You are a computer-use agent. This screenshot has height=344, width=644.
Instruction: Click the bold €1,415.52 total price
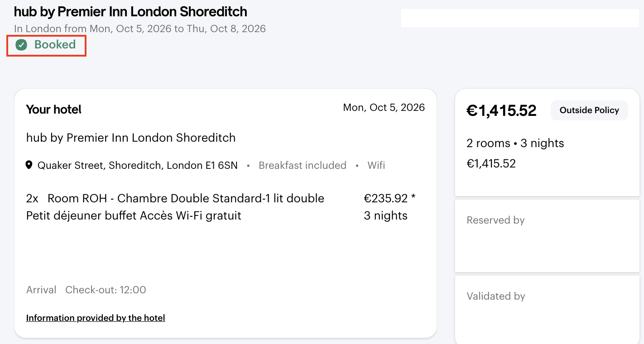click(x=501, y=110)
